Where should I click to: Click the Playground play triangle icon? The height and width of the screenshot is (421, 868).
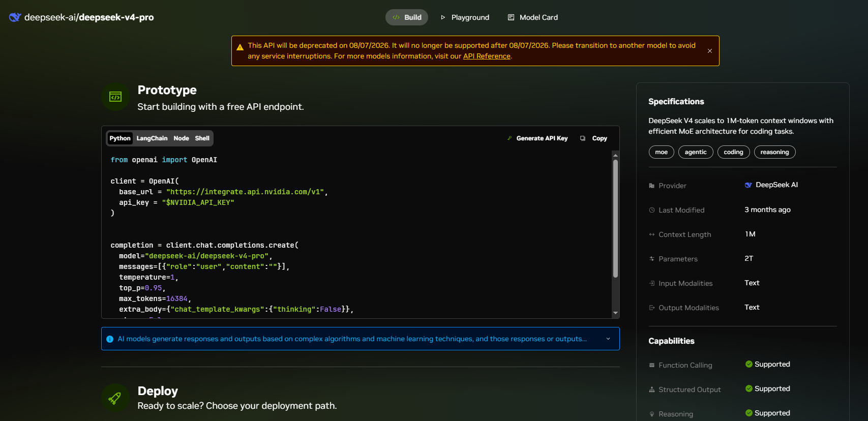(x=443, y=17)
